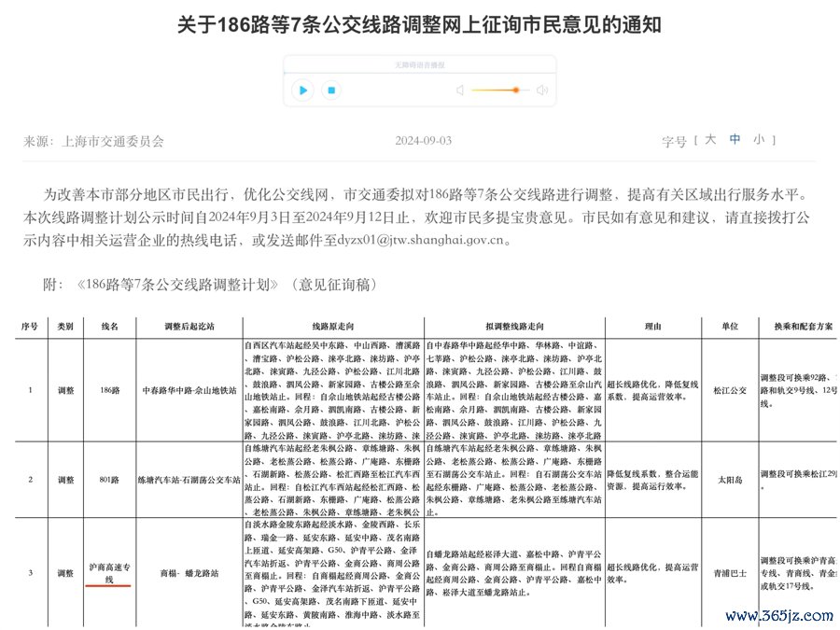Screen dimensions: 840x630
Task: Select the 801路 line name cell
Action: 110,480
